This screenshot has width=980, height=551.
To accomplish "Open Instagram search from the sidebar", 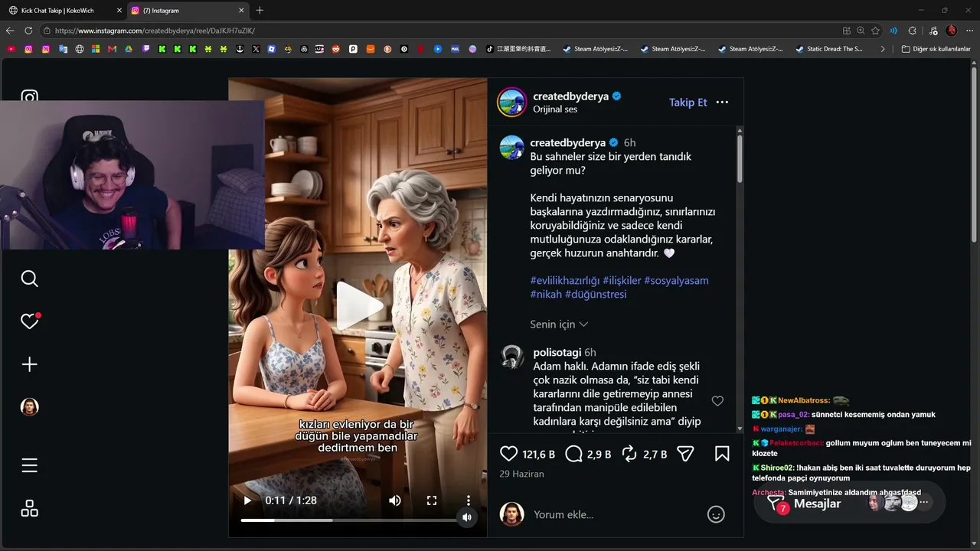I will (x=29, y=279).
